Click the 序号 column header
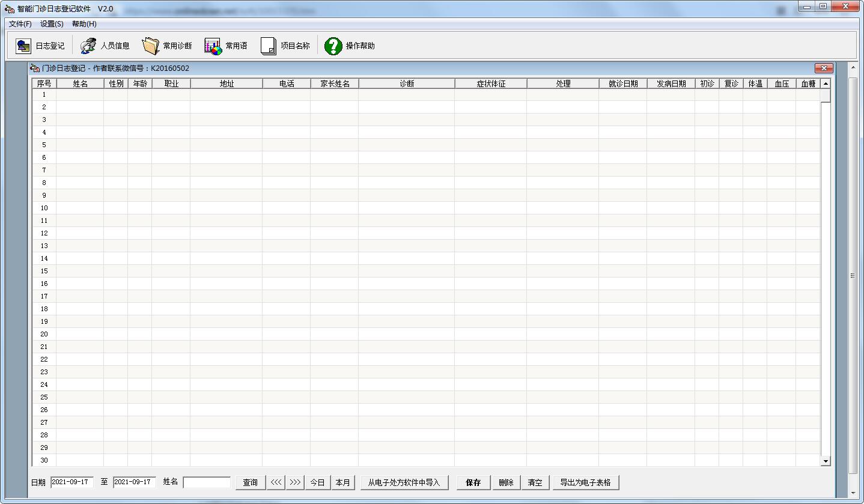The image size is (864, 504). (44, 83)
